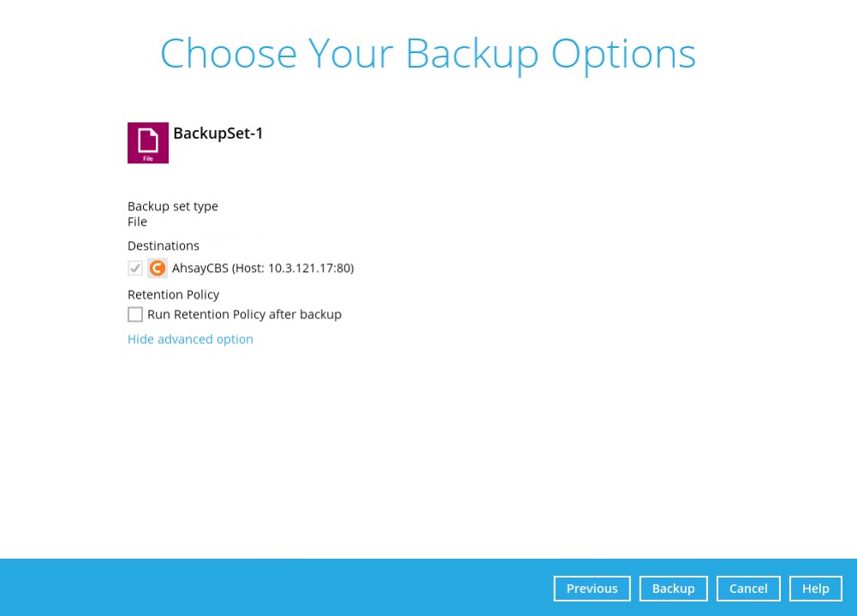The image size is (857, 616).
Task: Click the AhsayCBS server icon under Destinations
Action: click(157, 268)
